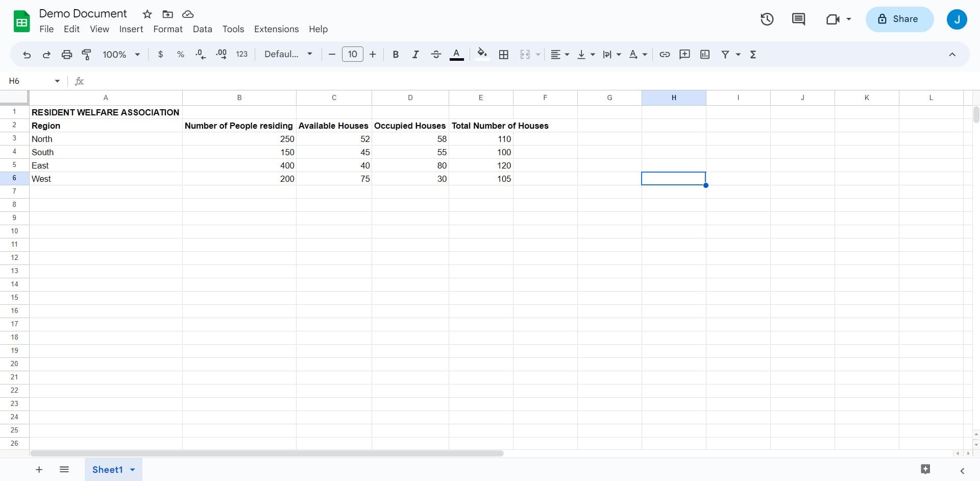980x481 pixels.
Task: Expand the Sheet1 tab options arrow
Action: click(x=133, y=470)
